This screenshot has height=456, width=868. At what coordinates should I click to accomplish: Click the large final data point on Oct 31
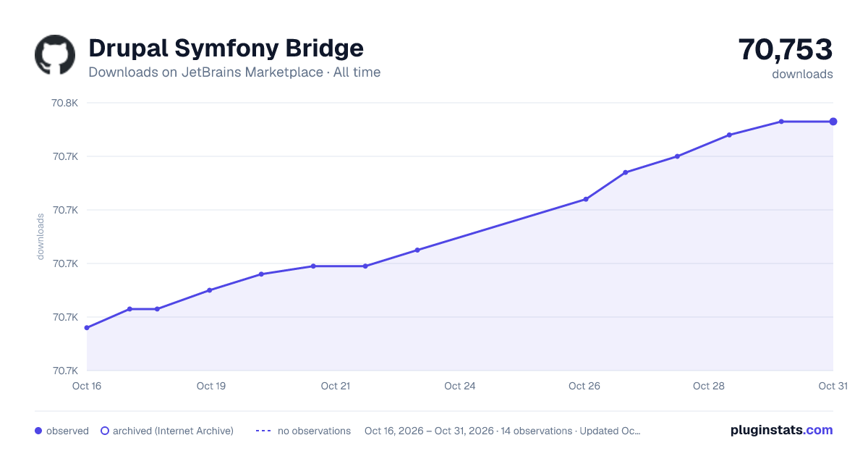click(x=833, y=122)
